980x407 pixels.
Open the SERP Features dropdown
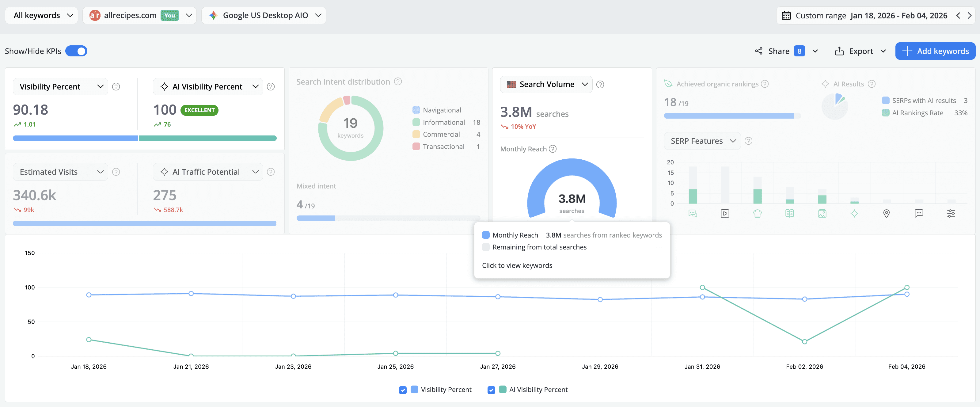point(702,141)
